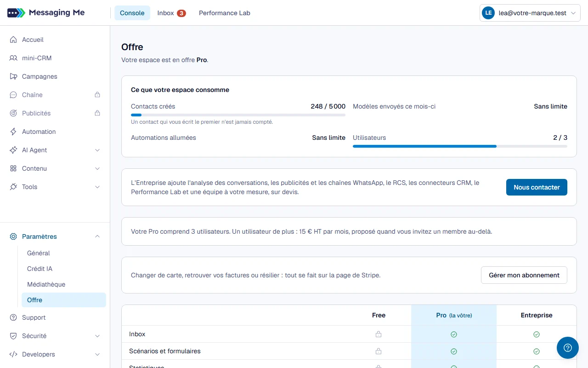Click Scénarios et formulaires checkmark under Entreprise
Screen dimensions: 588x368
(537, 351)
